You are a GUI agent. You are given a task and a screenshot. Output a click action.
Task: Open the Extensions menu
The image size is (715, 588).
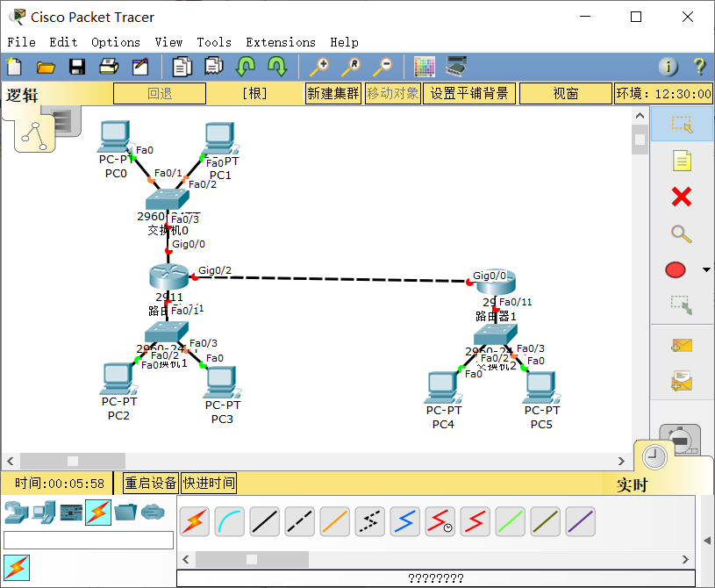coord(281,42)
